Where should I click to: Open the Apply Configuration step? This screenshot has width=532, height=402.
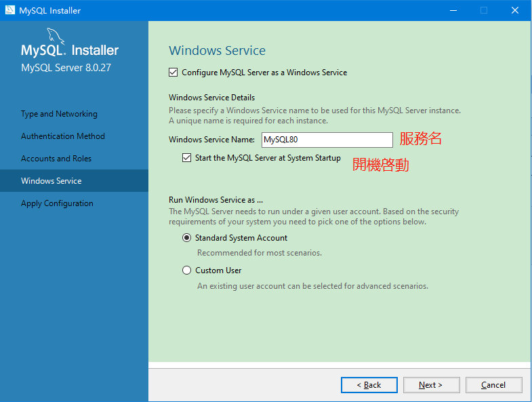(x=57, y=203)
